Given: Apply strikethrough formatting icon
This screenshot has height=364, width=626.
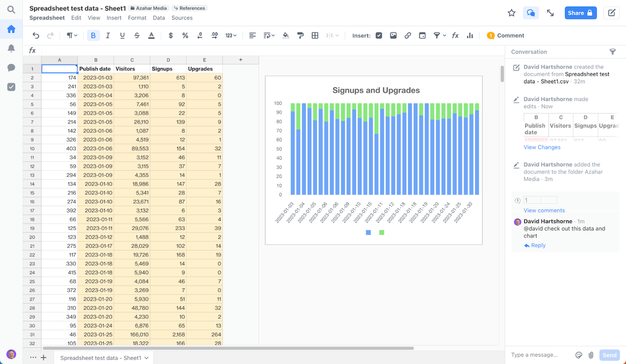Looking at the screenshot, I should [x=137, y=35].
